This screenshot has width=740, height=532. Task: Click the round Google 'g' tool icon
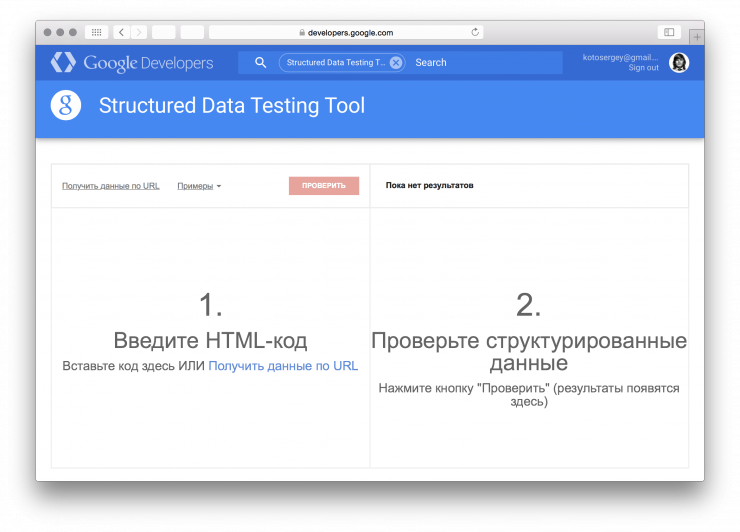(x=66, y=105)
